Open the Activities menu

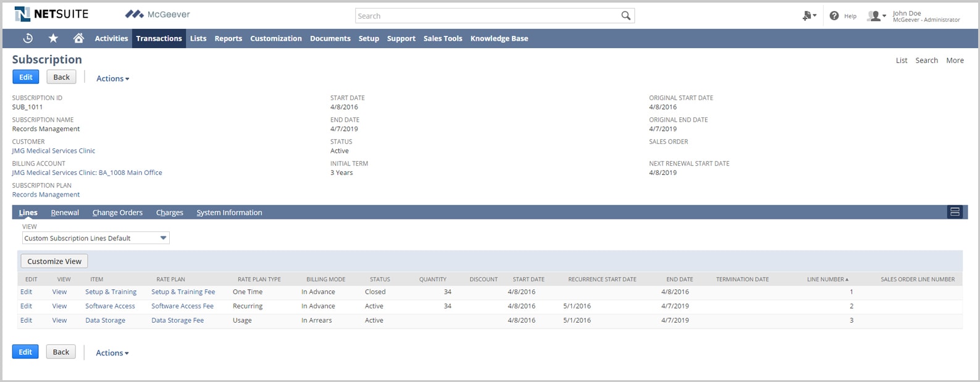[x=111, y=38]
